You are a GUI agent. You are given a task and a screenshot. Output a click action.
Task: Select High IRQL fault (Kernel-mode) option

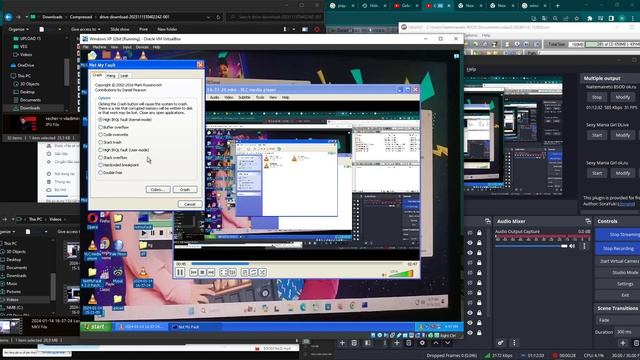coord(125,120)
